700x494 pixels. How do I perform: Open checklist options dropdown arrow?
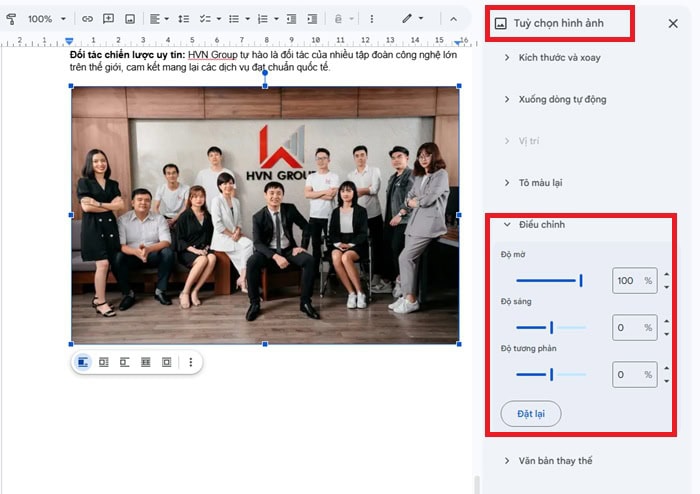click(x=219, y=19)
